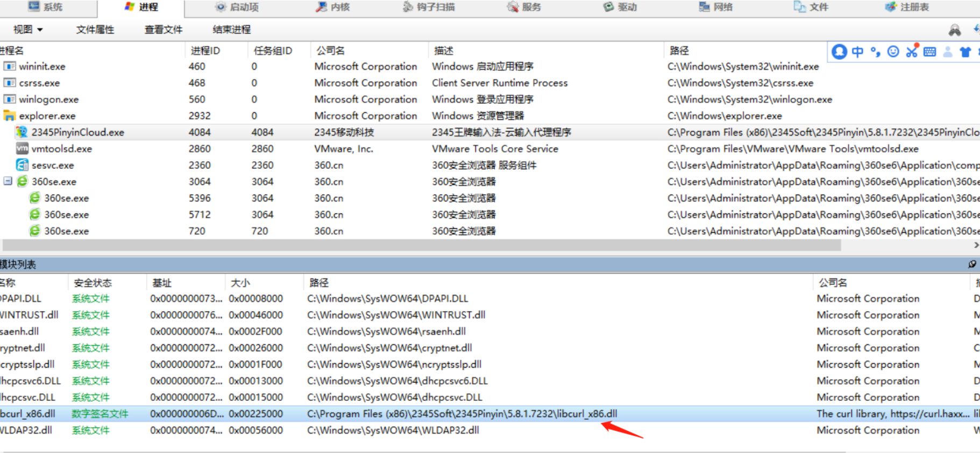Click the binoculars search icon
This screenshot has height=453, width=980.
click(x=954, y=30)
